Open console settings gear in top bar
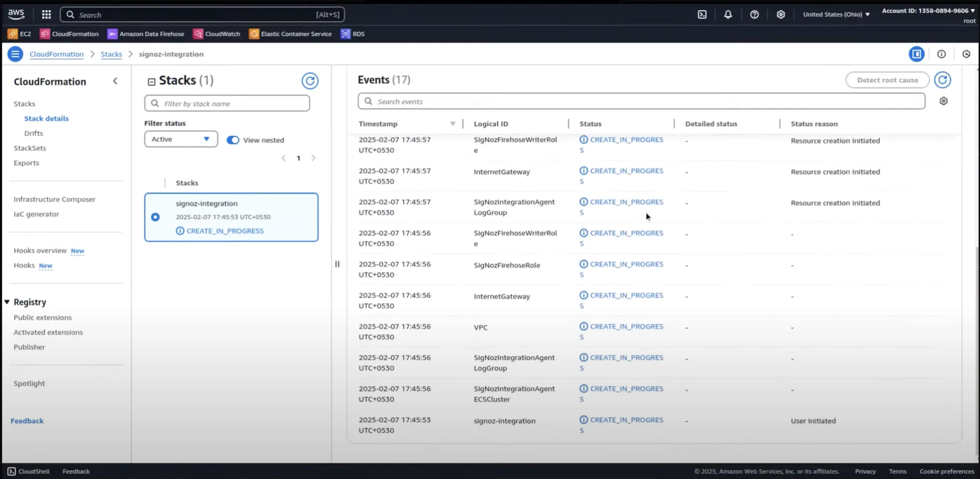The height and width of the screenshot is (479, 980). click(x=781, y=14)
